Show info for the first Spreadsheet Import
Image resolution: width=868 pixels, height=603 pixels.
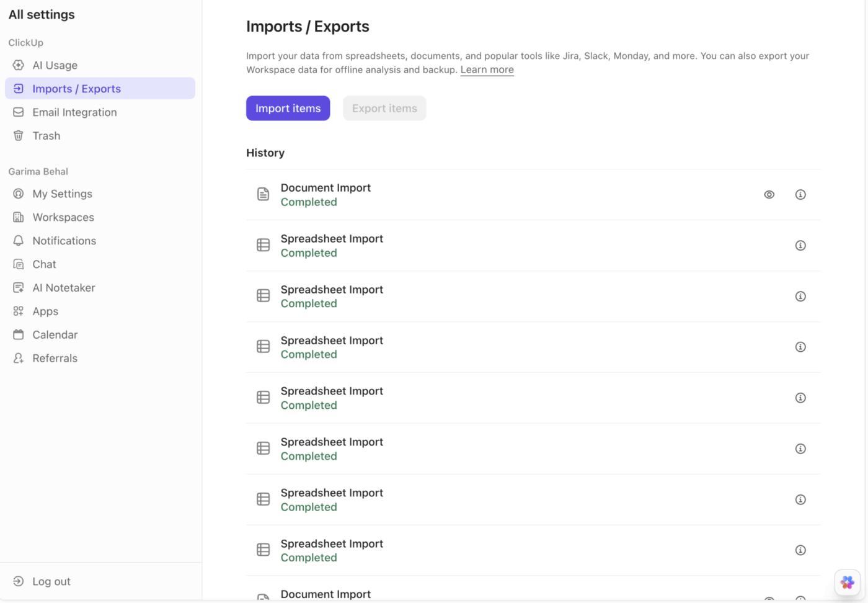800,246
